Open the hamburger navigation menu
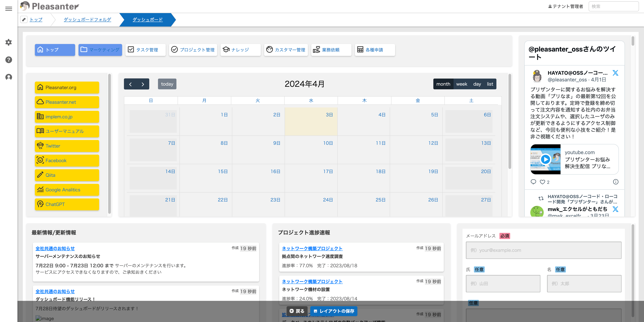Image resolution: width=644 pixels, height=322 pixels. click(x=9, y=9)
